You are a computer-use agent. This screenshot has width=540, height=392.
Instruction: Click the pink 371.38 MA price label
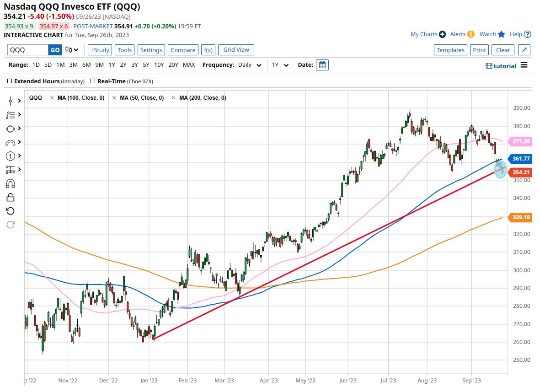(x=520, y=141)
